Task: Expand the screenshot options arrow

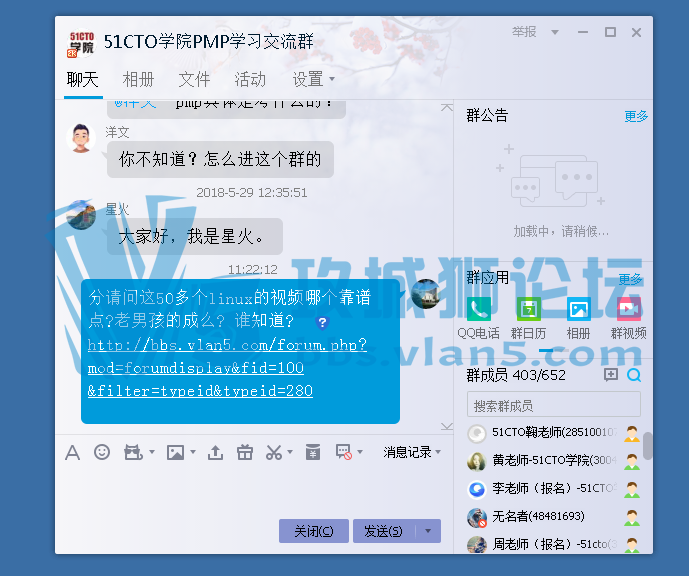Action: point(290,452)
